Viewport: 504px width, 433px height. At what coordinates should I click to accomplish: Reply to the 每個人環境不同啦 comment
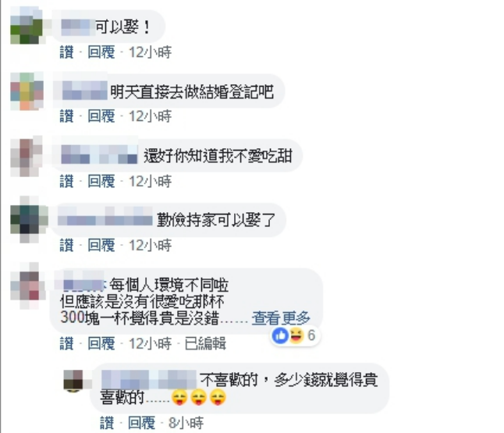(x=101, y=343)
